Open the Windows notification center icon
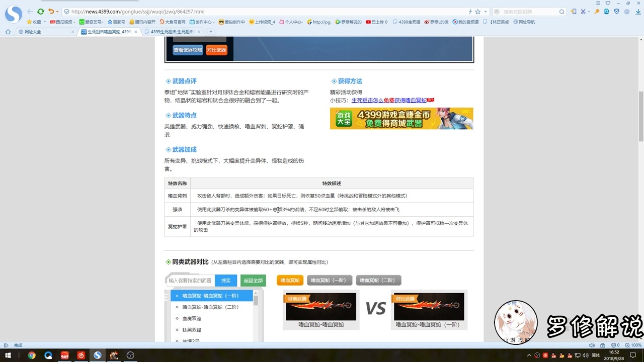 (x=632, y=355)
